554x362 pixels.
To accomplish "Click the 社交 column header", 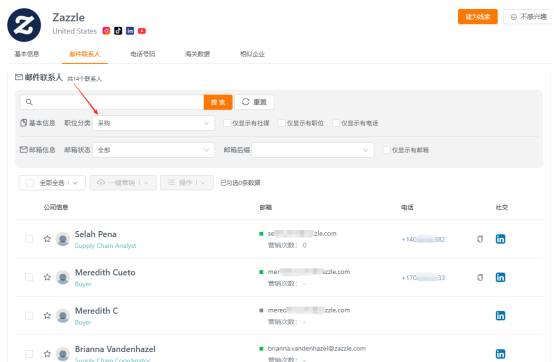I will 502,207.
